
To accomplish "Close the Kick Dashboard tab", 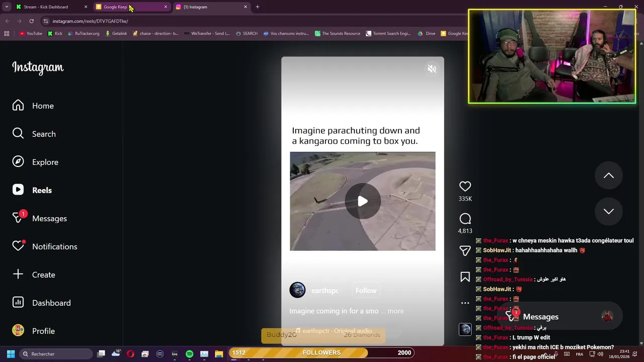I will point(86,7).
